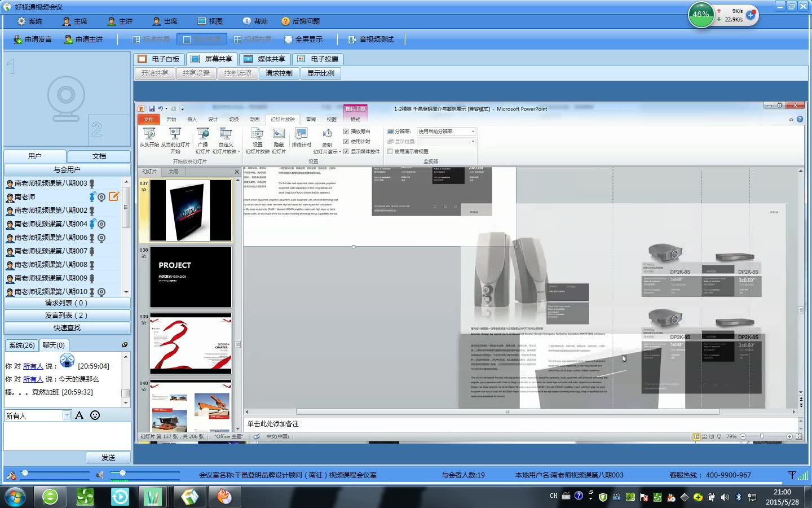Open the PowerPoint help question icon
The width and height of the screenshot is (812, 508).
click(x=800, y=119)
